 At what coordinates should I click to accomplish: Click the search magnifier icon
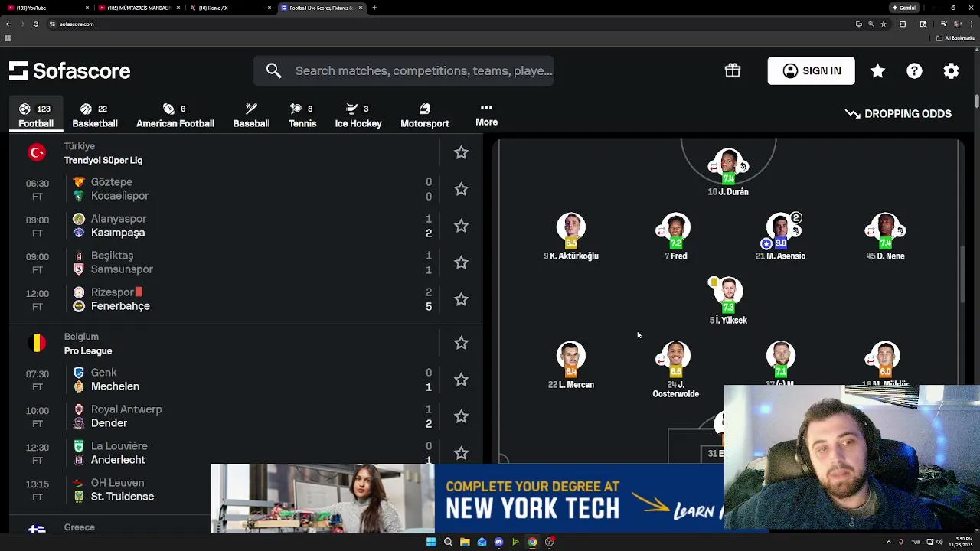[x=273, y=70]
